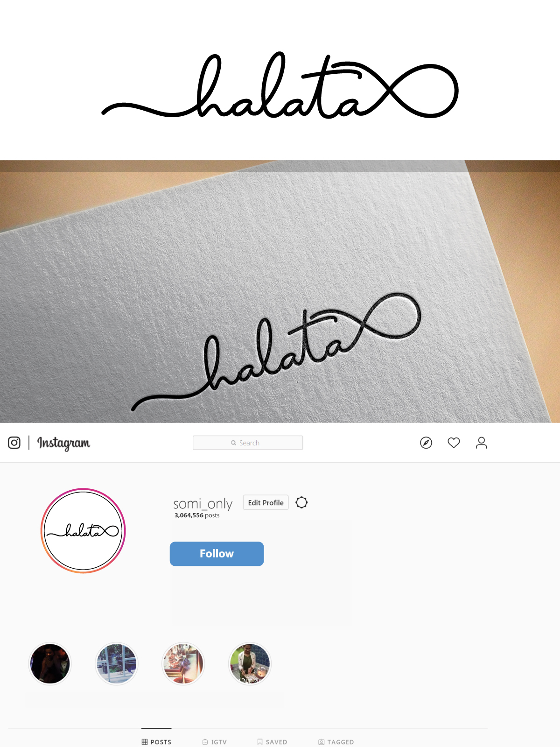
Task: Switch to the IGTV tab
Action: click(215, 742)
